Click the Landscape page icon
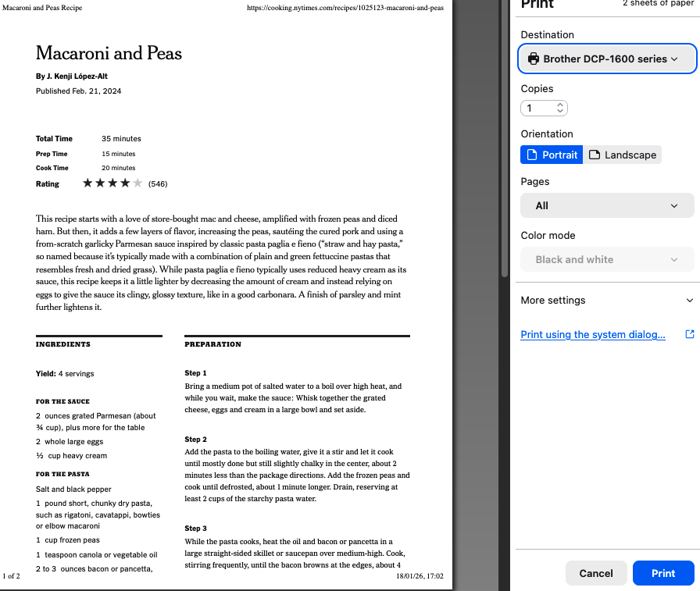Viewport: 700px width, 591px height. coord(595,155)
